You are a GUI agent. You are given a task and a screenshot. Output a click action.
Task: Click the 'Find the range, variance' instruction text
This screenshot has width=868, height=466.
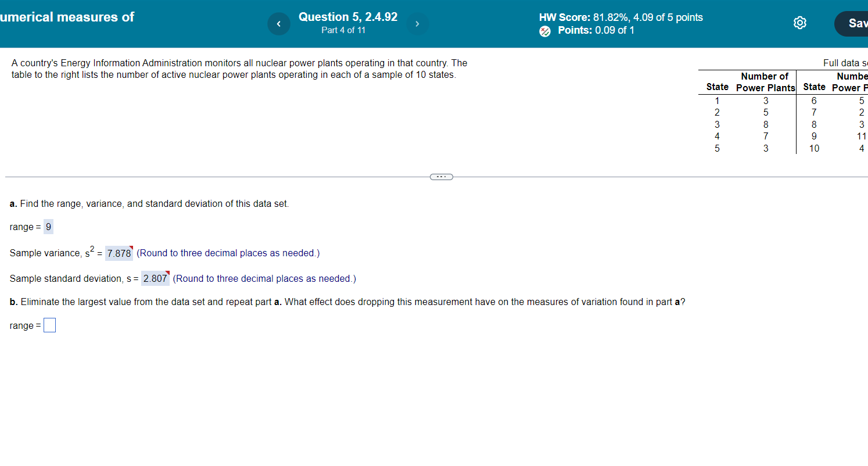149,204
